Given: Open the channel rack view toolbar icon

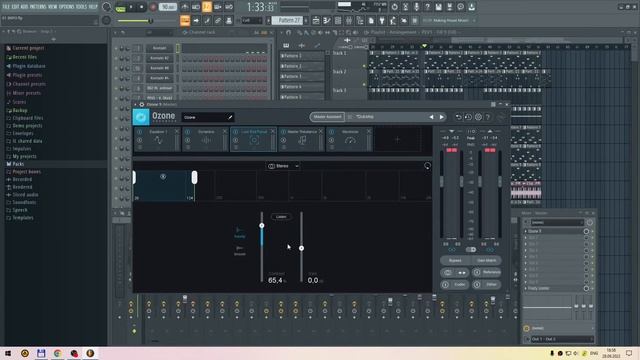Looking at the screenshot, I should (x=338, y=20).
